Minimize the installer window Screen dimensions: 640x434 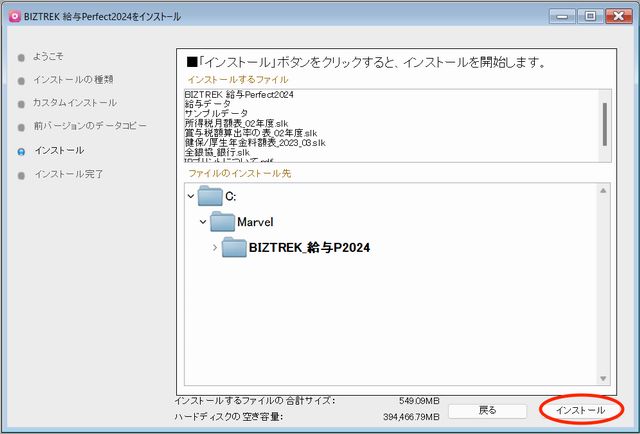562,16
